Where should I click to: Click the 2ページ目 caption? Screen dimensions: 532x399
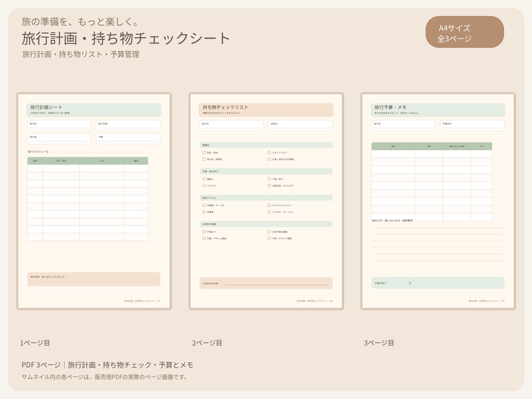pos(207,343)
